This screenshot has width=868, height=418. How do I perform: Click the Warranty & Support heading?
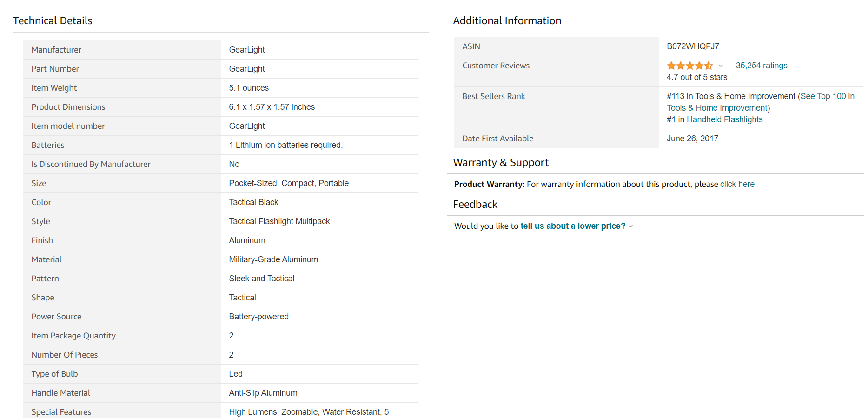[x=501, y=162]
